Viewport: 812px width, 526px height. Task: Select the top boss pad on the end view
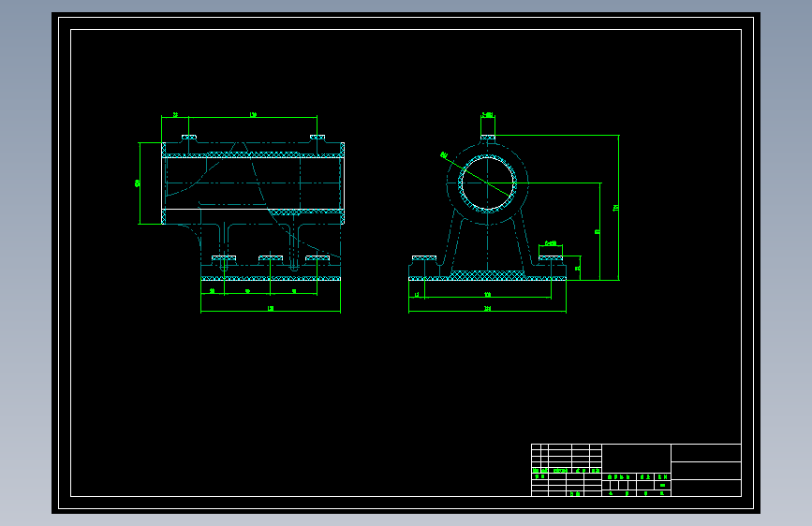pyautogui.click(x=488, y=138)
